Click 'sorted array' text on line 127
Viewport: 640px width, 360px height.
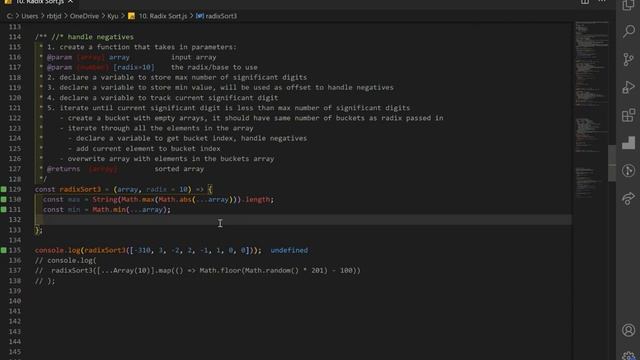pos(179,169)
